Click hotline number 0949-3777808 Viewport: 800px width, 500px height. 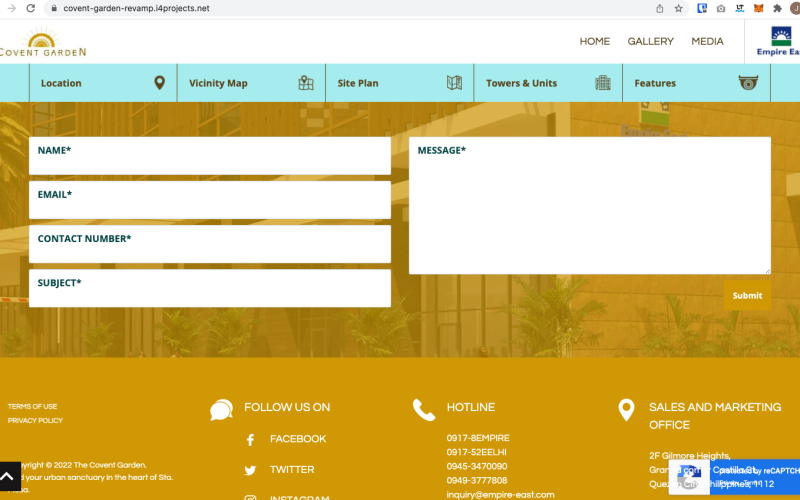coord(477,481)
